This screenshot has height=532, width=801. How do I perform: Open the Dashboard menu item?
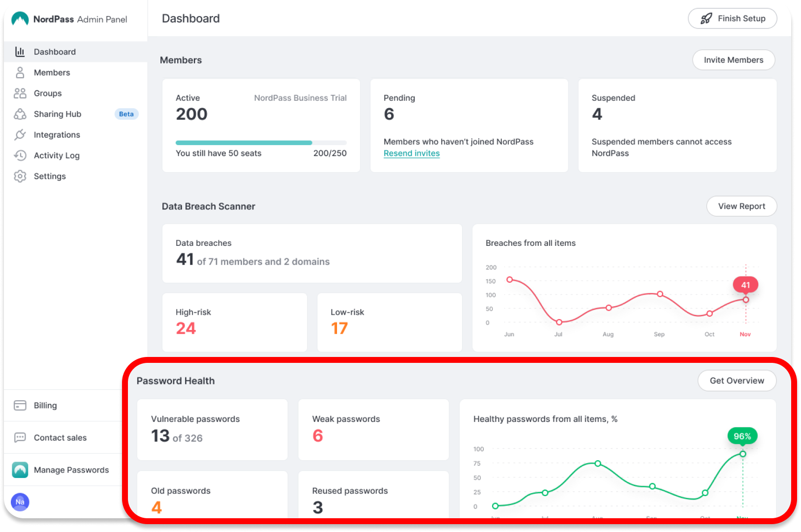point(75,52)
